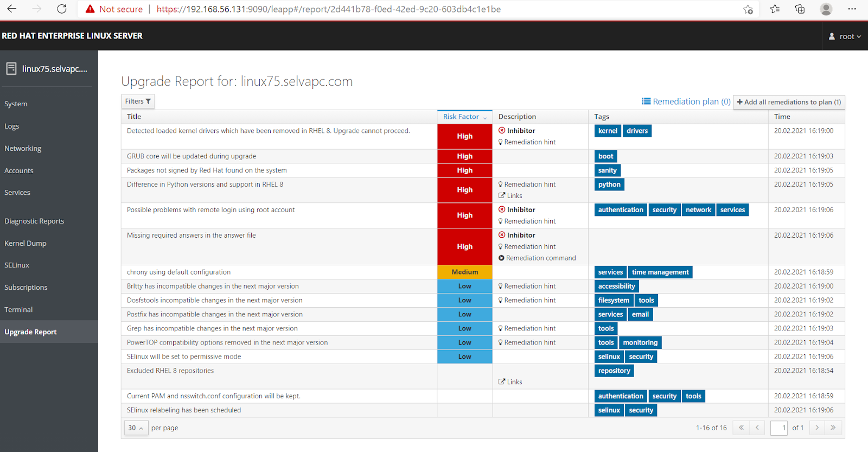Image resolution: width=868 pixels, height=452 pixels.
Task: Click the boot tag
Action: click(605, 156)
